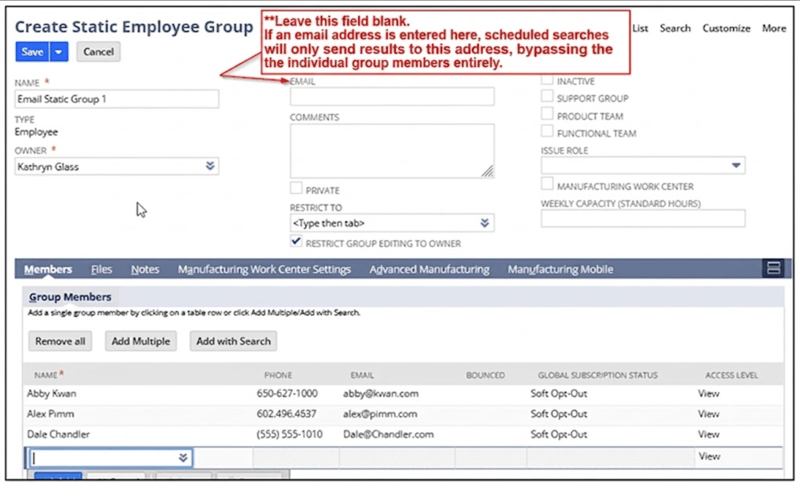Open the More menu

[774, 28]
